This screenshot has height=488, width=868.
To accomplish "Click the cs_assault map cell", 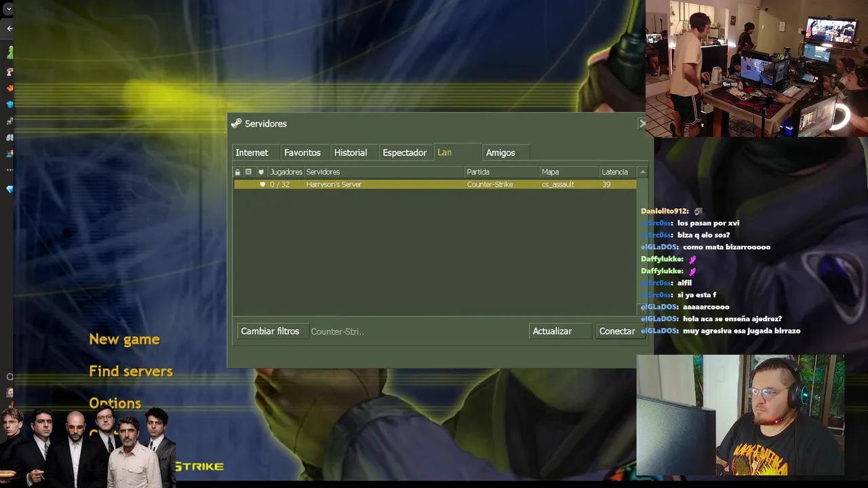I will tap(558, 184).
